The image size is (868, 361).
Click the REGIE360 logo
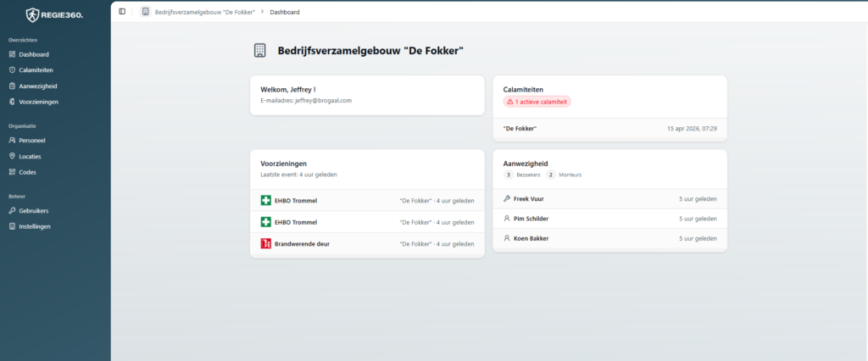pyautogui.click(x=54, y=14)
